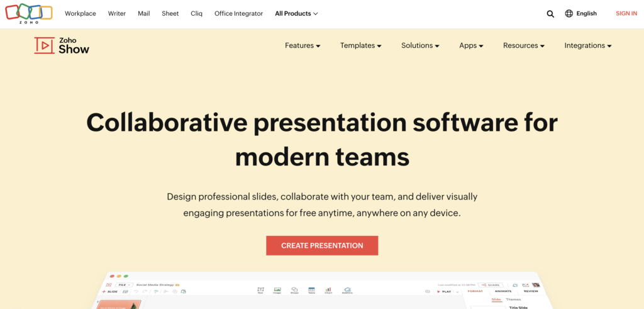
Task: Click the Shape tool icon in app preview
Action: click(294, 291)
